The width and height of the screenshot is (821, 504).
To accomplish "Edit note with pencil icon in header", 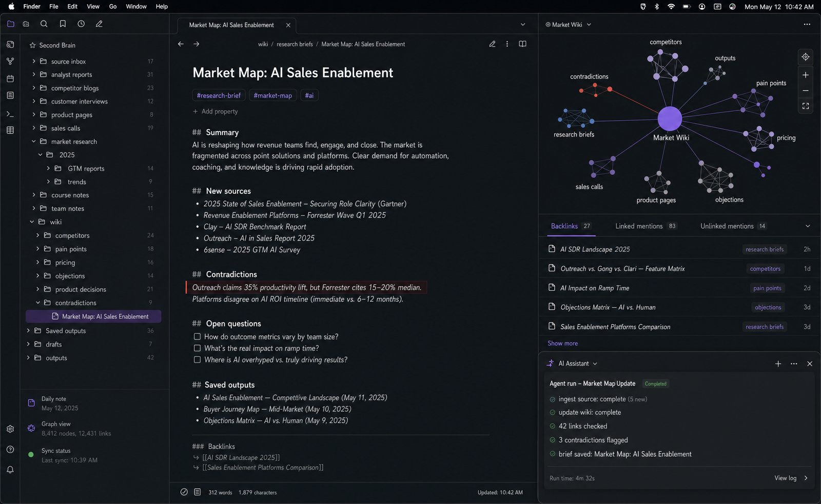I will pos(492,44).
